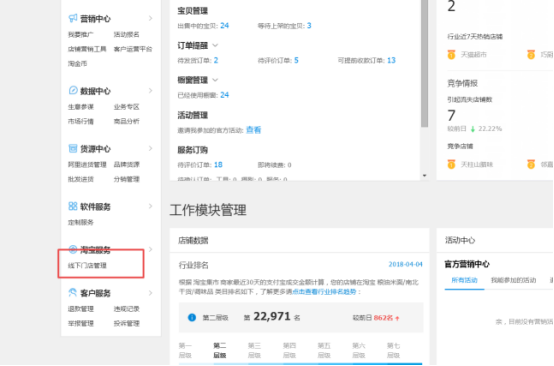Click 待发货订单 count 2
Image resolution: width=554 pixels, height=366 pixels.
coord(216,60)
